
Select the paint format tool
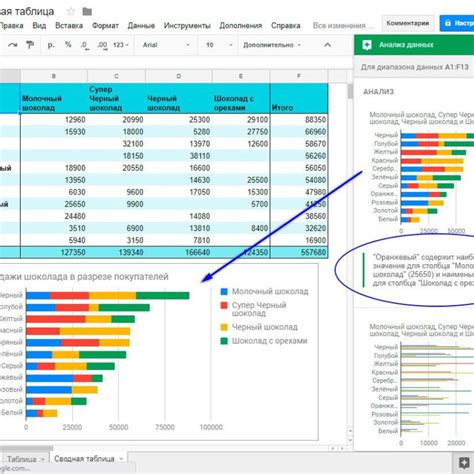30,45
